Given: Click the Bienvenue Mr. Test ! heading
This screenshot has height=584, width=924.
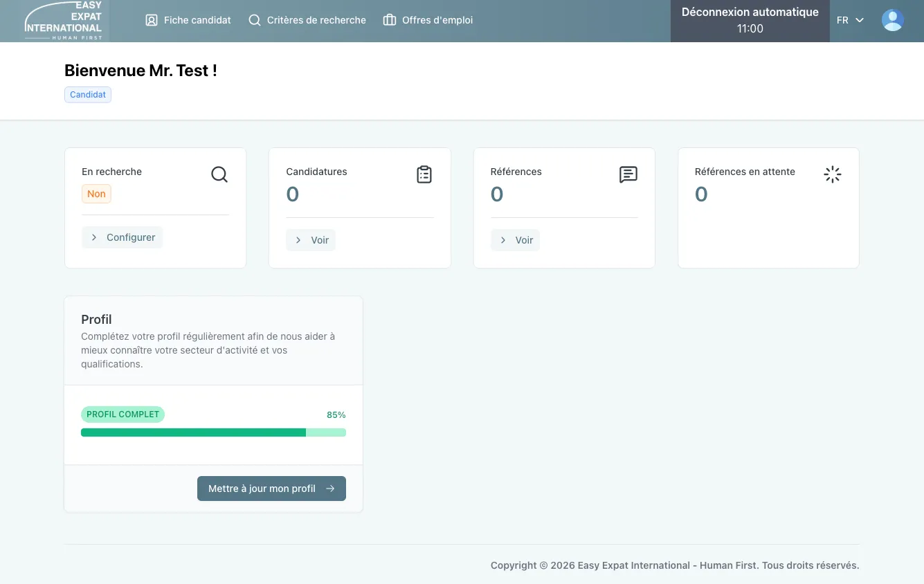Looking at the screenshot, I should coord(141,71).
